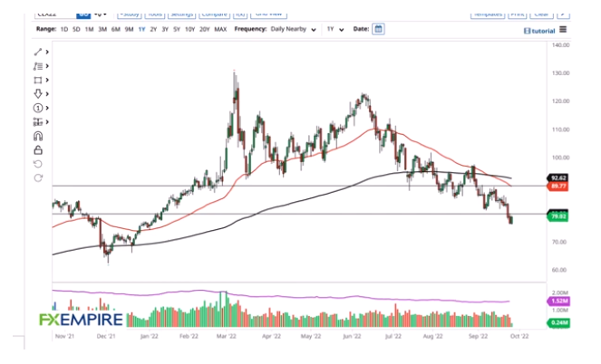Set range to 1D

tap(64, 29)
